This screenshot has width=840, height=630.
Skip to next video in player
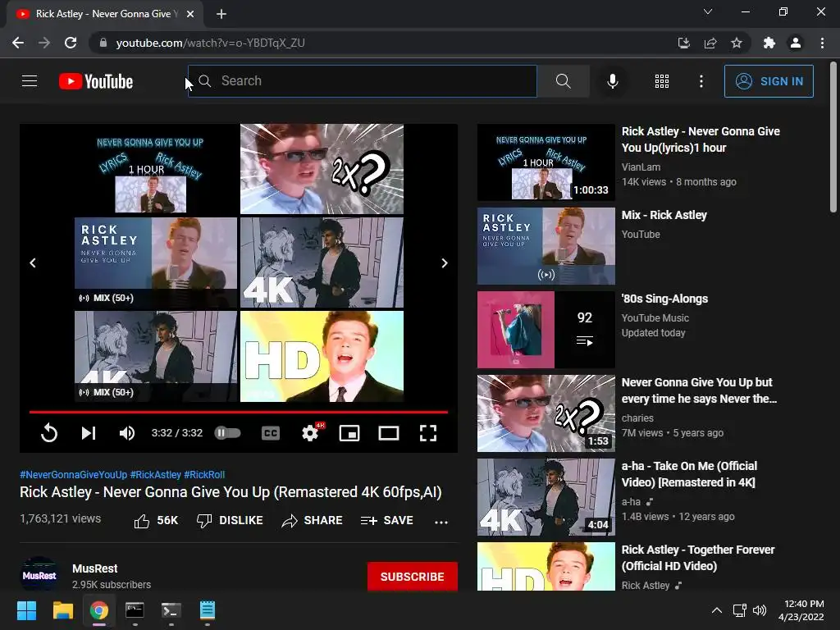tap(89, 433)
